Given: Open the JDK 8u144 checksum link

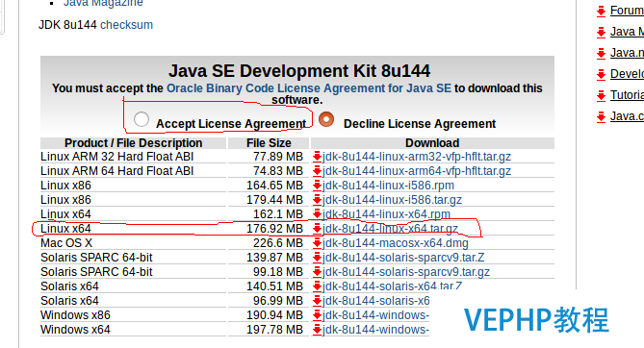Looking at the screenshot, I should [x=126, y=25].
